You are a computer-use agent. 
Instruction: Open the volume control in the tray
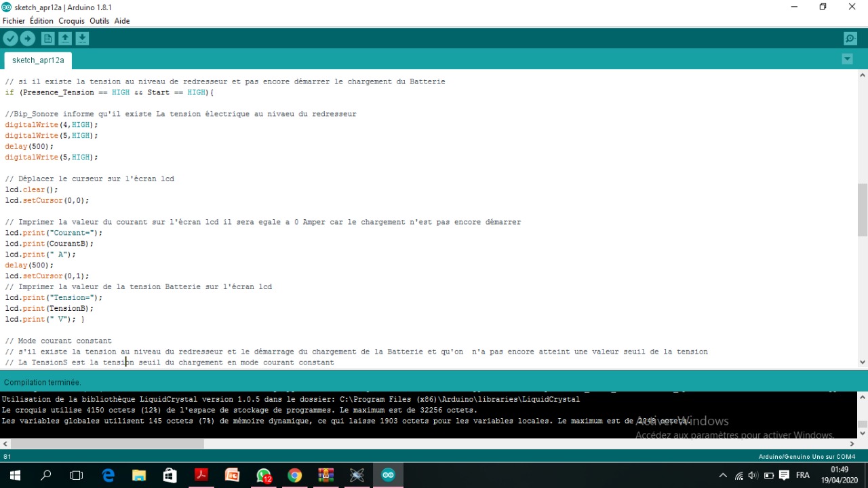pos(753,475)
